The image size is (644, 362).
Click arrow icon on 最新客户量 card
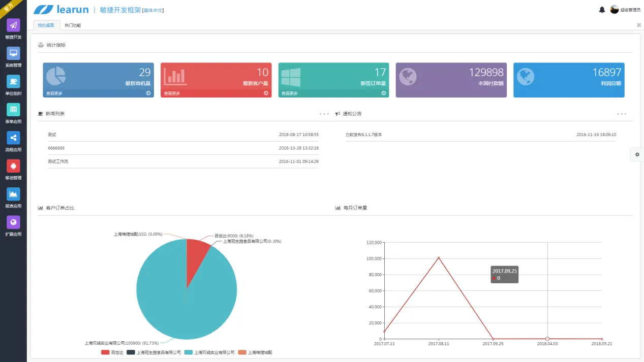266,93
